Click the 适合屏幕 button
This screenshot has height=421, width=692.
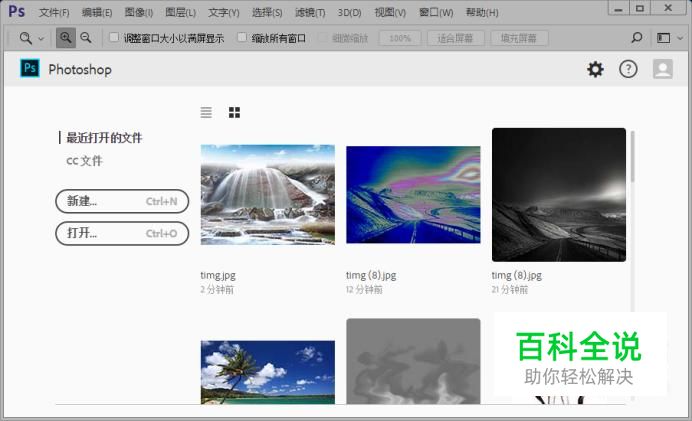point(455,38)
